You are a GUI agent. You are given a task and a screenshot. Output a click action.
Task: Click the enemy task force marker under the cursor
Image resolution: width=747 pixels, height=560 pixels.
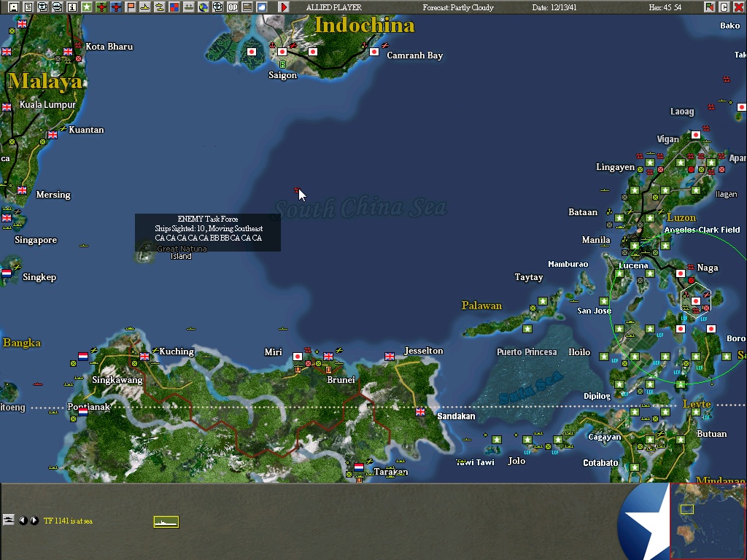click(x=296, y=190)
